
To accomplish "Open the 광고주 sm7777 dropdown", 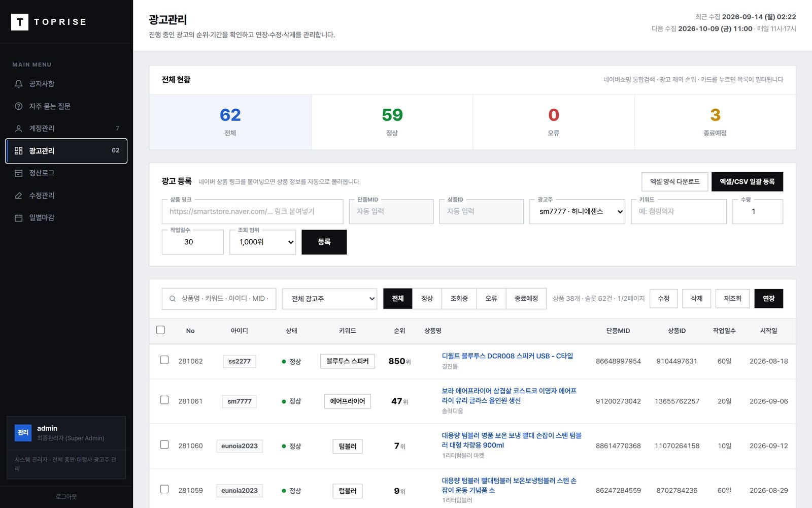I will coord(578,212).
